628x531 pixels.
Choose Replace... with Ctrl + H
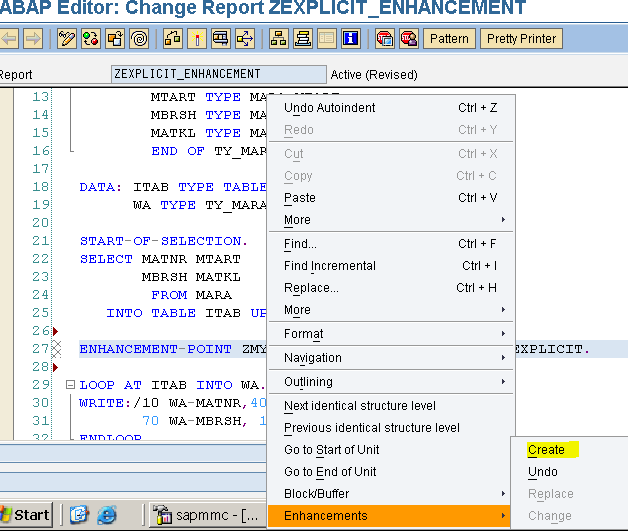(391, 288)
